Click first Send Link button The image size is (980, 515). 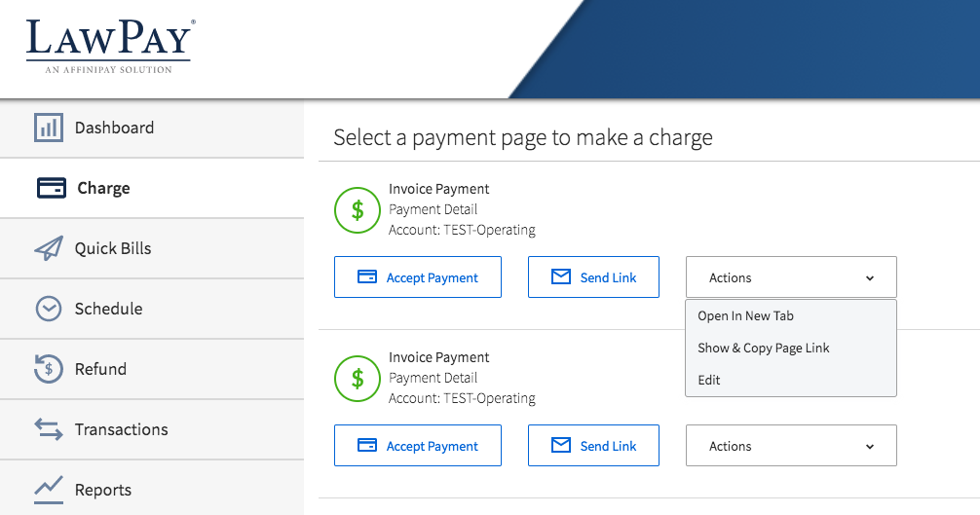[594, 277]
